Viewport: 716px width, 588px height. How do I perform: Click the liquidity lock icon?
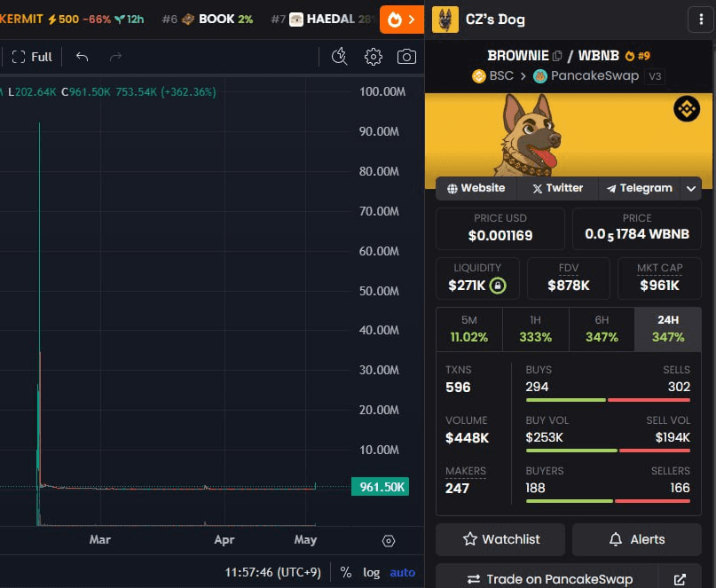(498, 286)
